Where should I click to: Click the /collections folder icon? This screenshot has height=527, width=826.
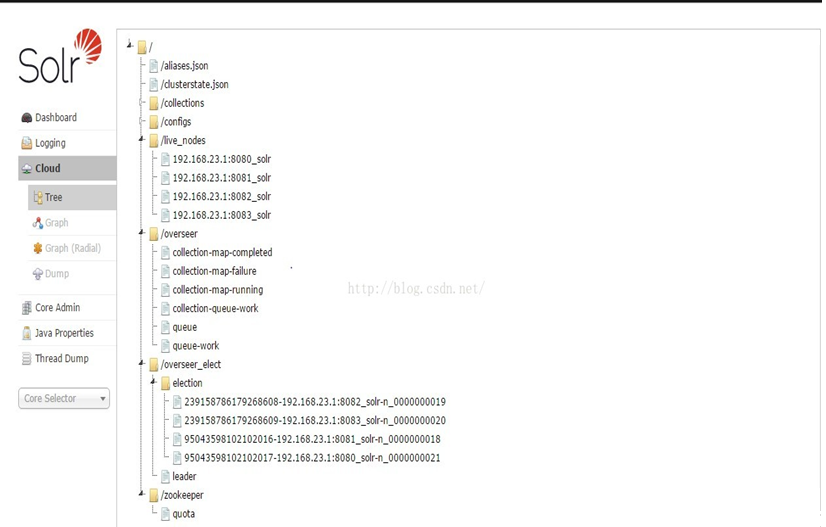click(154, 103)
